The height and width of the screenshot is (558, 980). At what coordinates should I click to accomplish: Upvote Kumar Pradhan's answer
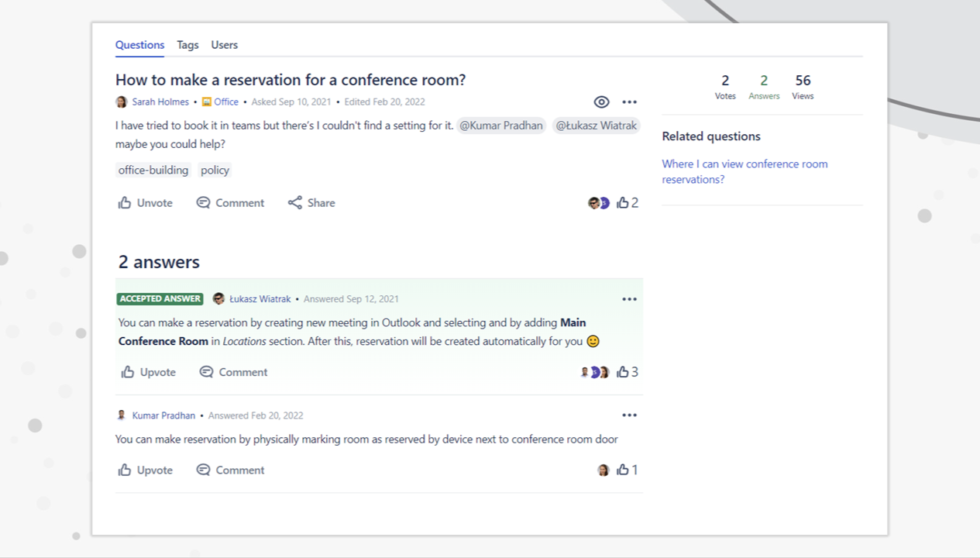(x=145, y=470)
